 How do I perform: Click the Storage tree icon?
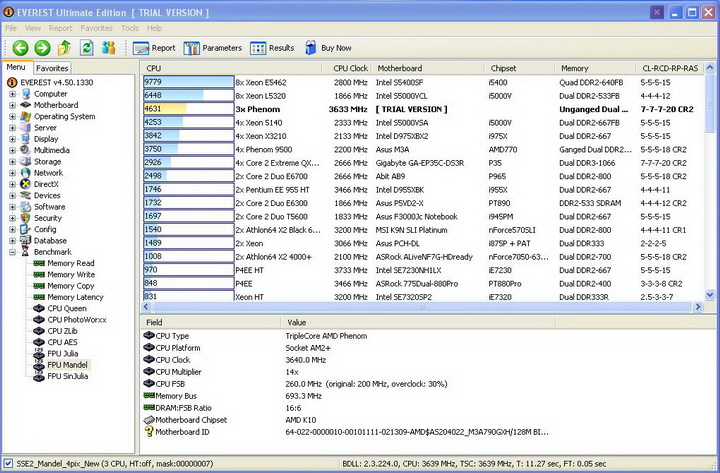(x=26, y=162)
